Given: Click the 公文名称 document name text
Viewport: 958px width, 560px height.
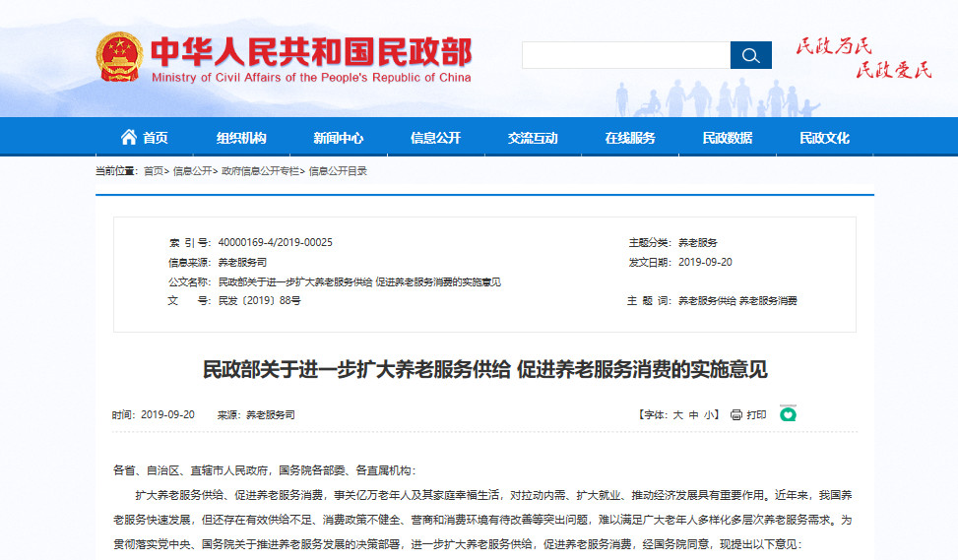Looking at the screenshot, I should [x=359, y=281].
